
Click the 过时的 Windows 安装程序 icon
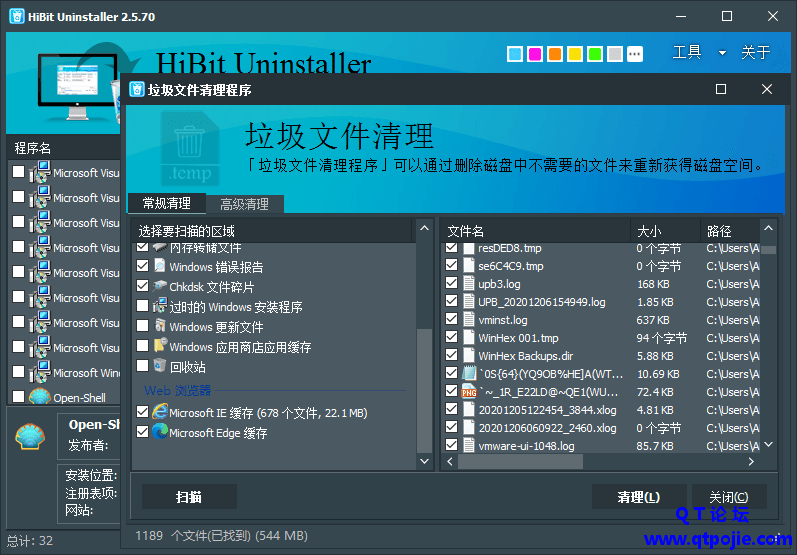(160, 306)
